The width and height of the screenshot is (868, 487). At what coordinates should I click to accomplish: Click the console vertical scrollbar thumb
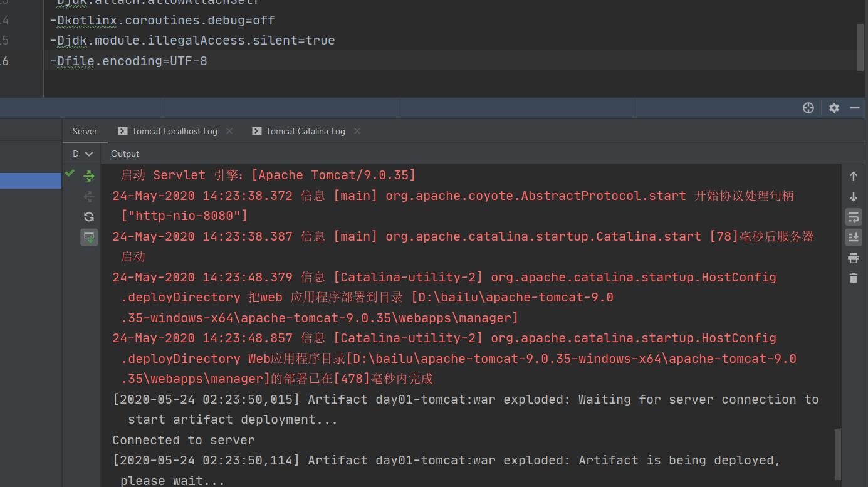[x=838, y=454]
